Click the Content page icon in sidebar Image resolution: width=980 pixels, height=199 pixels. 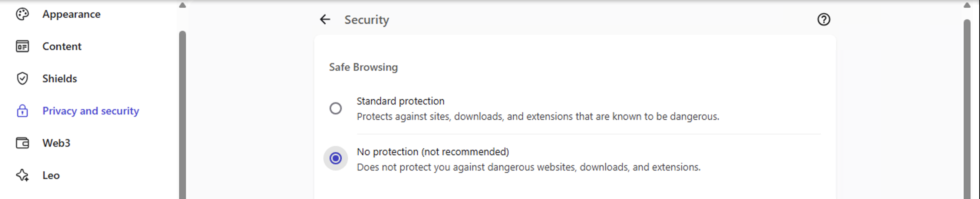click(22, 46)
